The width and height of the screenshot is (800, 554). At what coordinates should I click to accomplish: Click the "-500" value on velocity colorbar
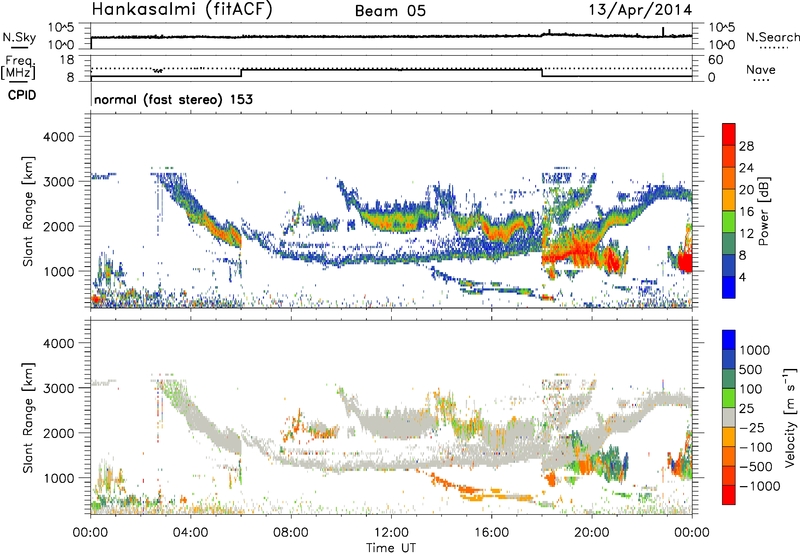[x=755, y=466]
